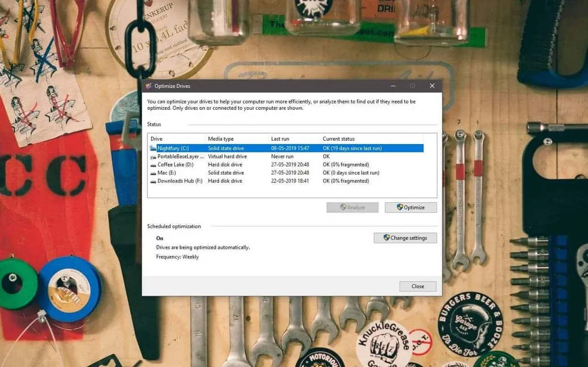Click the PortableBaseLayer virtual drive icon
Image resolution: width=588 pixels, height=367 pixels.
pyautogui.click(x=152, y=156)
